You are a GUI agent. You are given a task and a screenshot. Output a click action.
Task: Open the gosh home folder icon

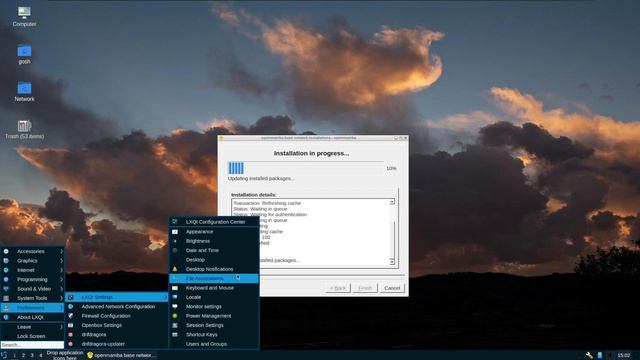coord(24,51)
